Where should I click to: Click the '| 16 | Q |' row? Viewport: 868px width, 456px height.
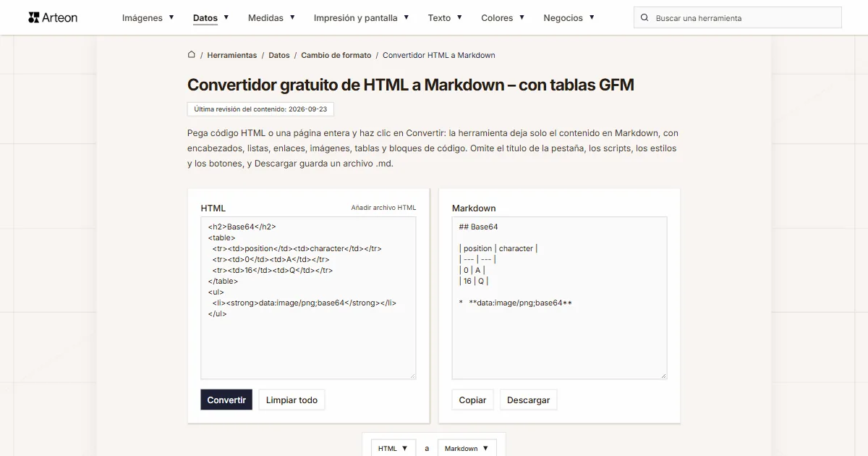[x=473, y=281]
